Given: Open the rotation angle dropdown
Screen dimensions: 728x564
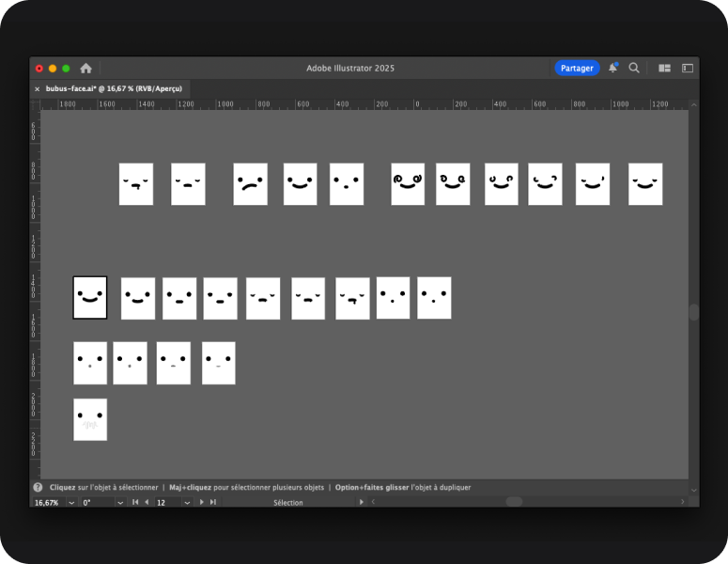Looking at the screenshot, I should click(x=120, y=503).
